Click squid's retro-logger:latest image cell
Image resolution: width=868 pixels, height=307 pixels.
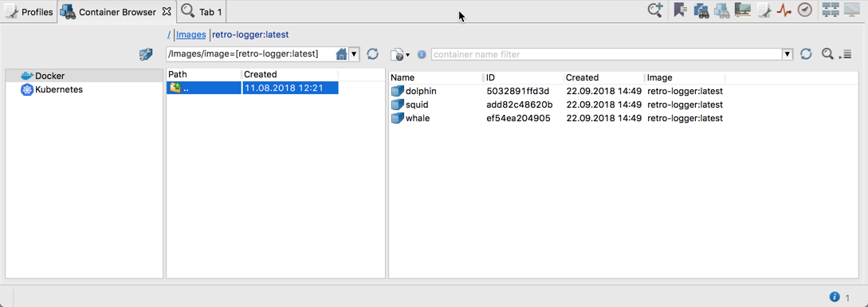(x=685, y=104)
